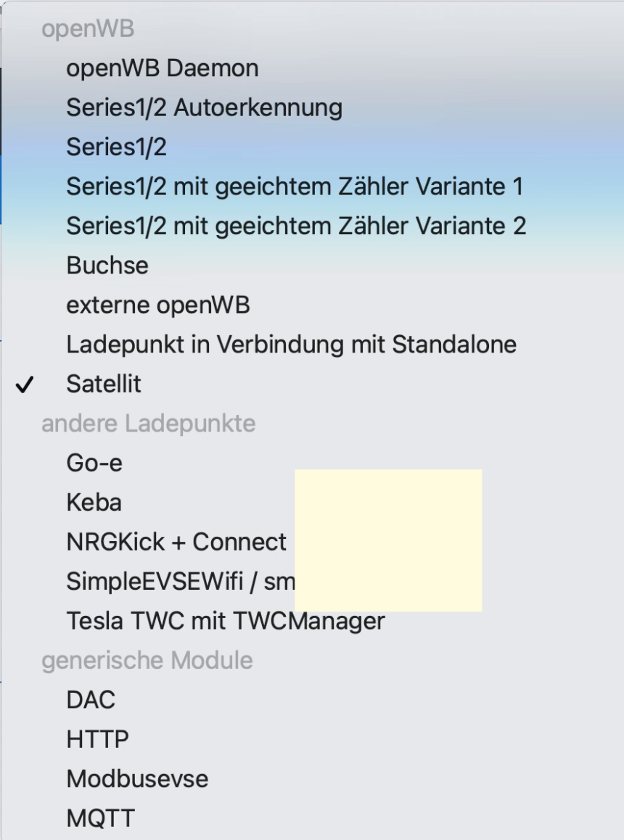The height and width of the screenshot is (840, 624).
Task: Pick Ladepunkt in Verbindung mit Standalone
Action: click(291, 345)
